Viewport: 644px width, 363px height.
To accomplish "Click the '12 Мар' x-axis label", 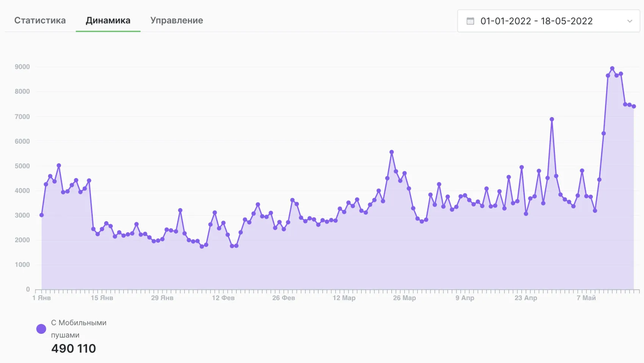I will point(344,298).
